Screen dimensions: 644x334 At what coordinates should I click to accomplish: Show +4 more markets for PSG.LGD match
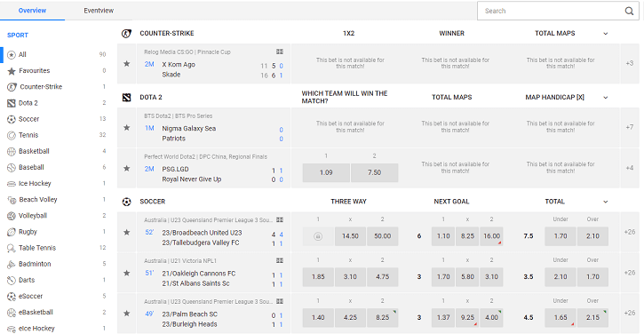(x=629, y=168)
